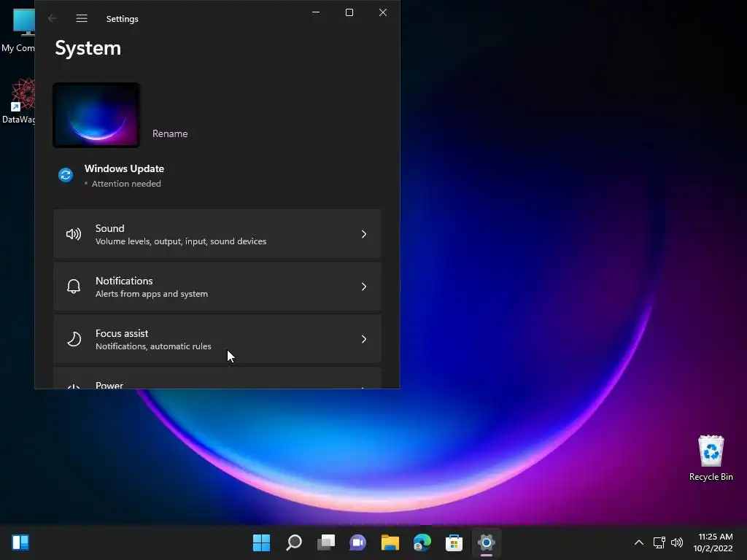Viewport: 747px width, 560px height.
Task: Click the Sound speaker icon
Action: (x=74, y=234)
